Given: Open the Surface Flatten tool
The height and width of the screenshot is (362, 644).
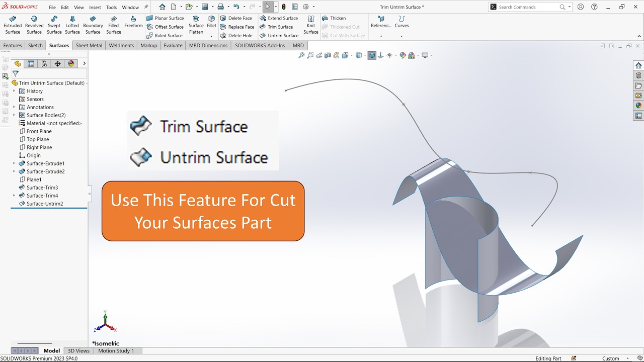Looking at the screenshot, I should point(196,25).
